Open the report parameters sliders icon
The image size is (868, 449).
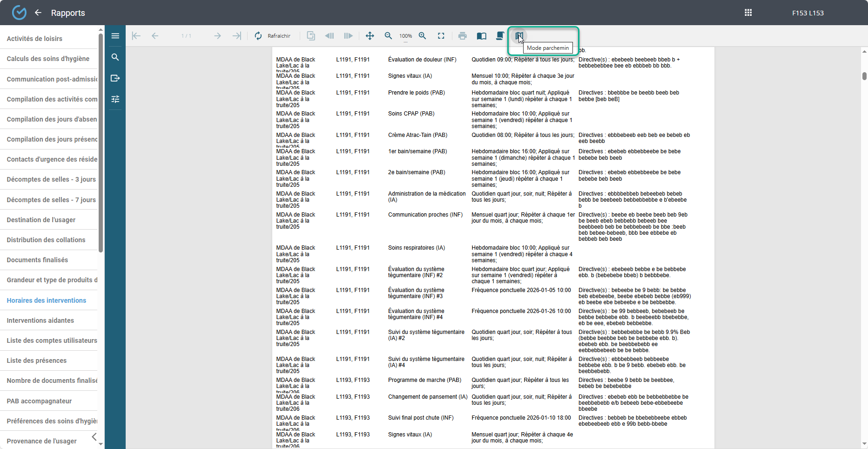click(115, 99)
